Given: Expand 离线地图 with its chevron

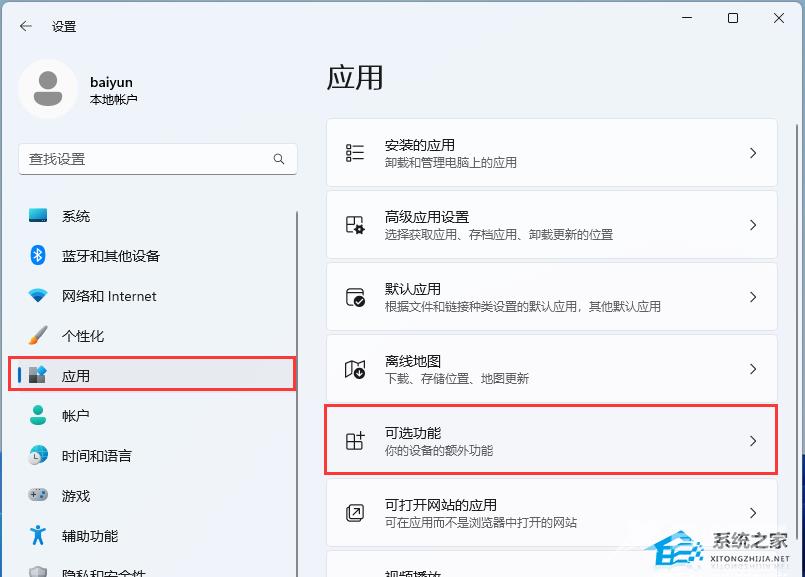Looking at the screenshot, I should (x=753, y=369).
